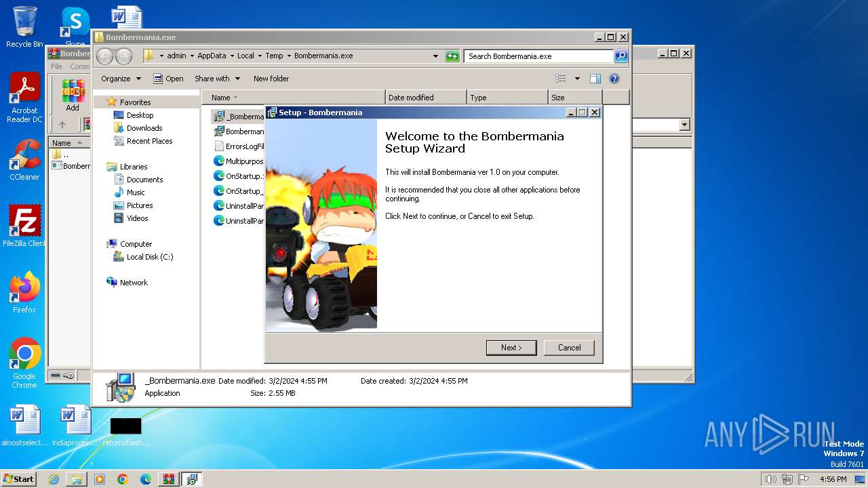
Task: Sort files by Size column header
Action: [x=575, y=98]
